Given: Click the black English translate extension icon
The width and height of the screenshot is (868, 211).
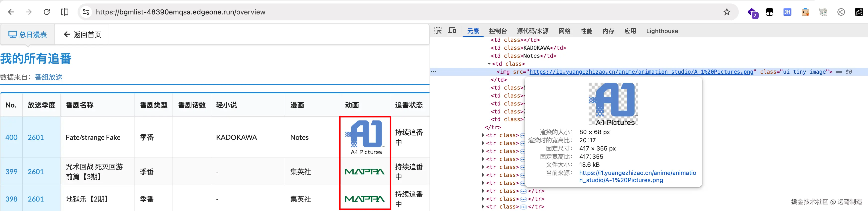Looking at the screenshot, I should click(859, 12).
